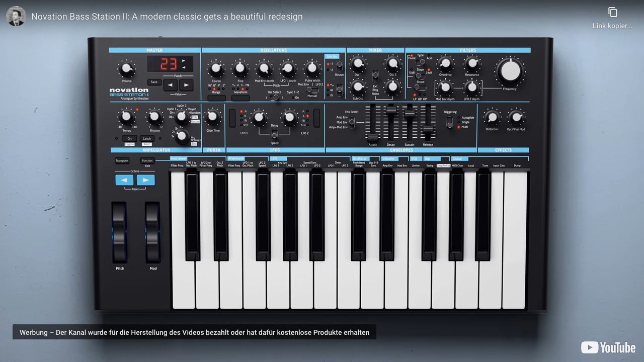Click the paid promotion notice starting with 'Werbung'

[x=194, y=332]
